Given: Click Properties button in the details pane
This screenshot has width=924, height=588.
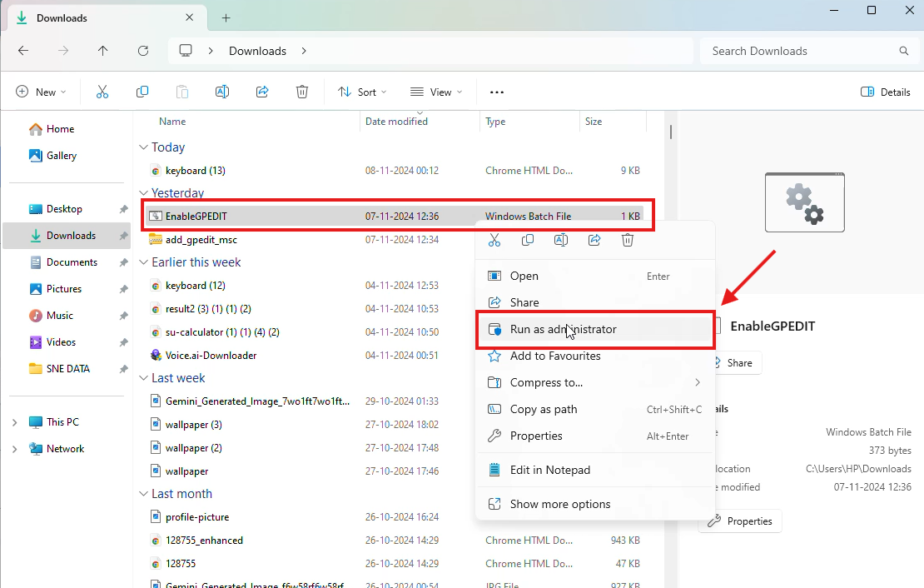Looking at the screenshot, I should [x=740, y=521].
